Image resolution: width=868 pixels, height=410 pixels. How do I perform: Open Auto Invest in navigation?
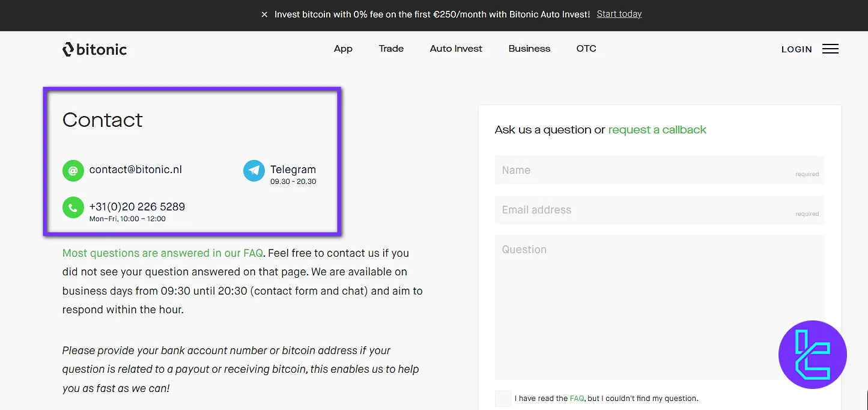pos(456,49)
